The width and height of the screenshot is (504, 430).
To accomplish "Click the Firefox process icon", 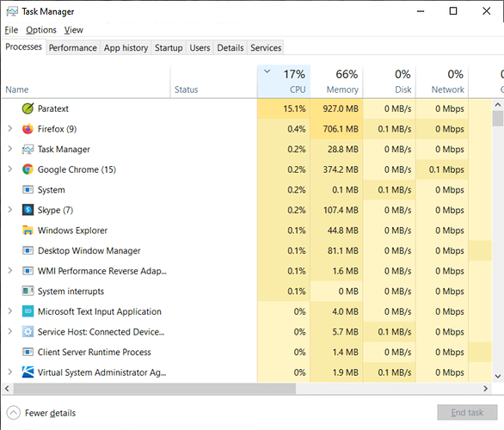I will pos(28,129).
